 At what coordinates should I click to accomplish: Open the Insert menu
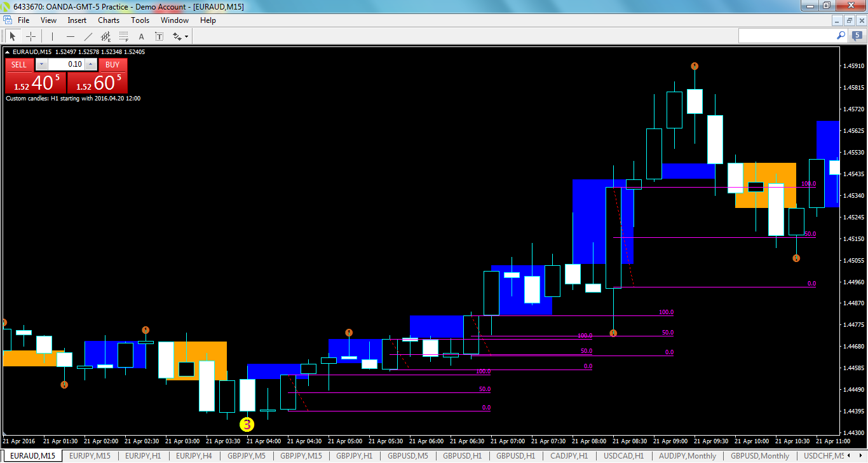76,20
